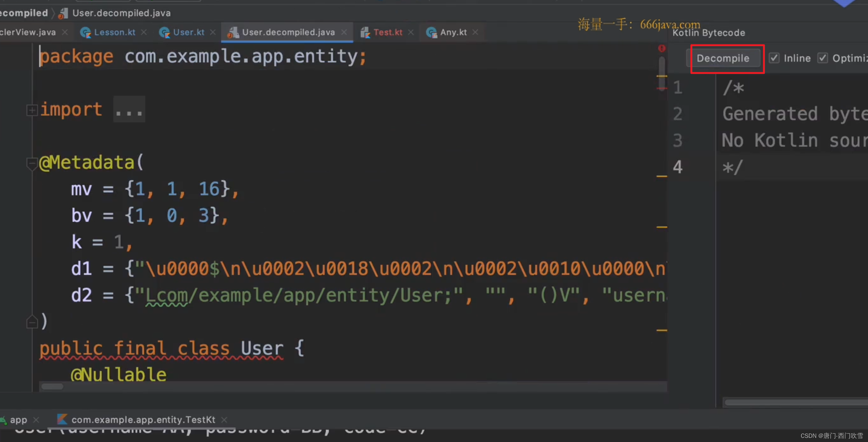868x442 pixels.
Task: Switch to the User.kt tab
Action: (x=188, y=33)
